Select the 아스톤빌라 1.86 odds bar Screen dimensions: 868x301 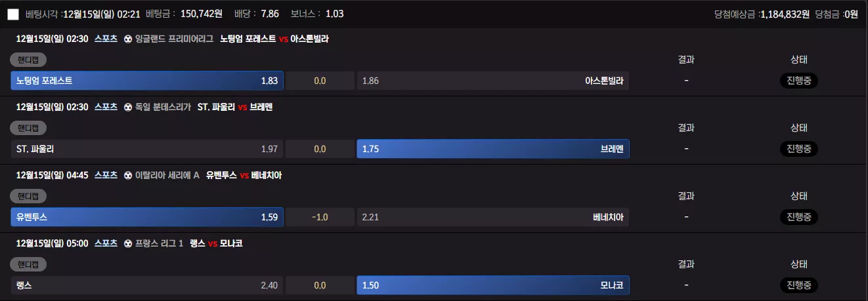[x=493, y=81]
